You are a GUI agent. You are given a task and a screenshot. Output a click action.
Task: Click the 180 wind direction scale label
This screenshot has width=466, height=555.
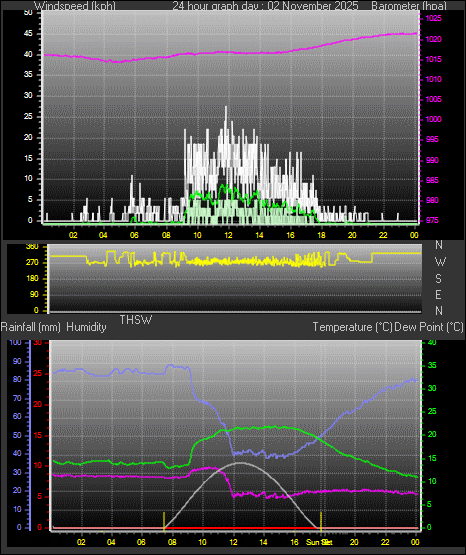coord(32,279)
